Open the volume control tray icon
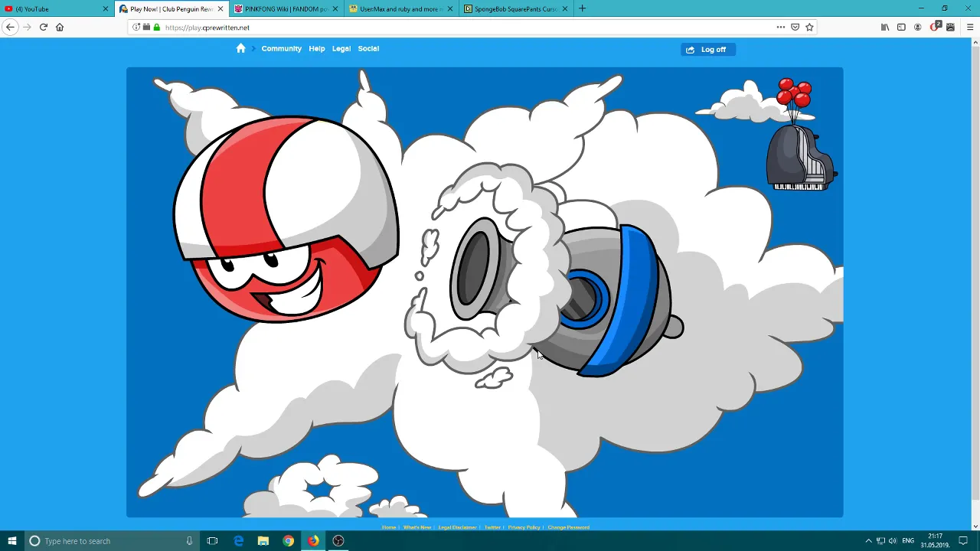980x551 pixels. point(893,541)
